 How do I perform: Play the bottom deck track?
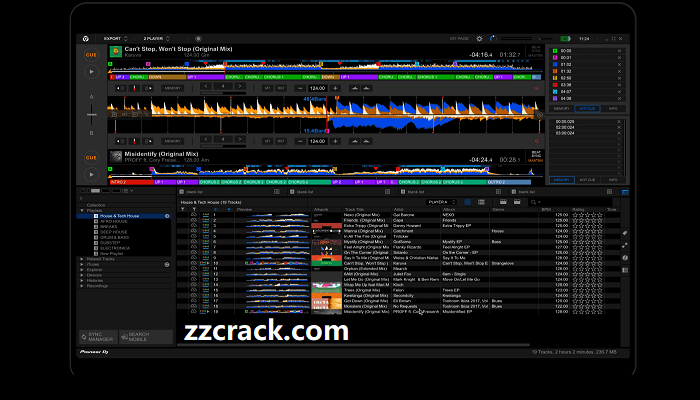click(92, 175)
